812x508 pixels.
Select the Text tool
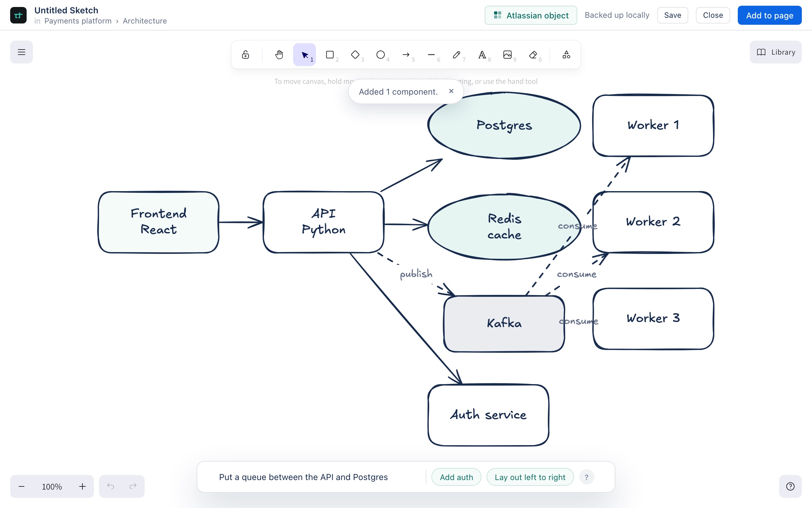482,54
